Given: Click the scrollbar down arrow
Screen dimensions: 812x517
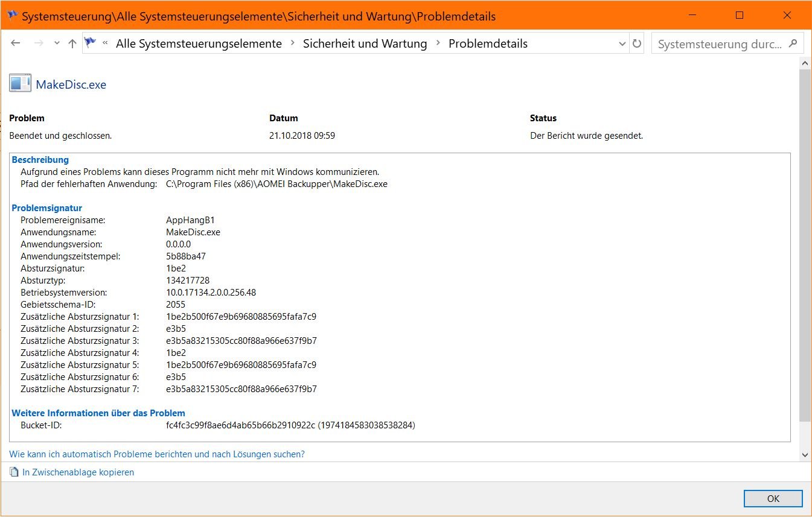Looking at the screenshot, I should click(x=805, y=455).
